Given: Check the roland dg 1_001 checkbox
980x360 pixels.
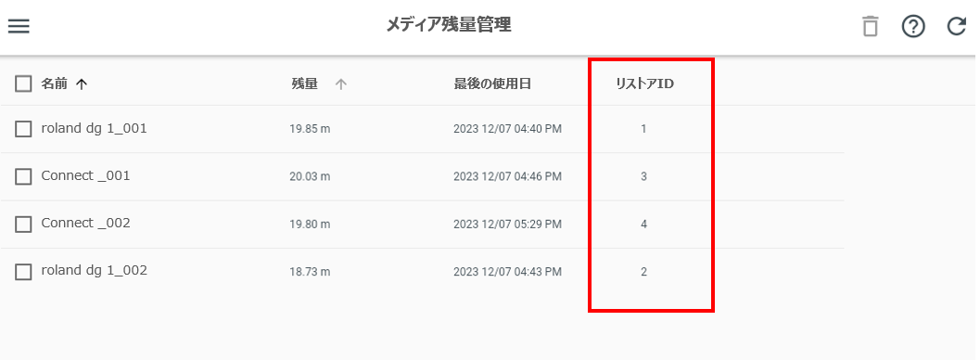Looking at the screenshot, I should point(23,129).
